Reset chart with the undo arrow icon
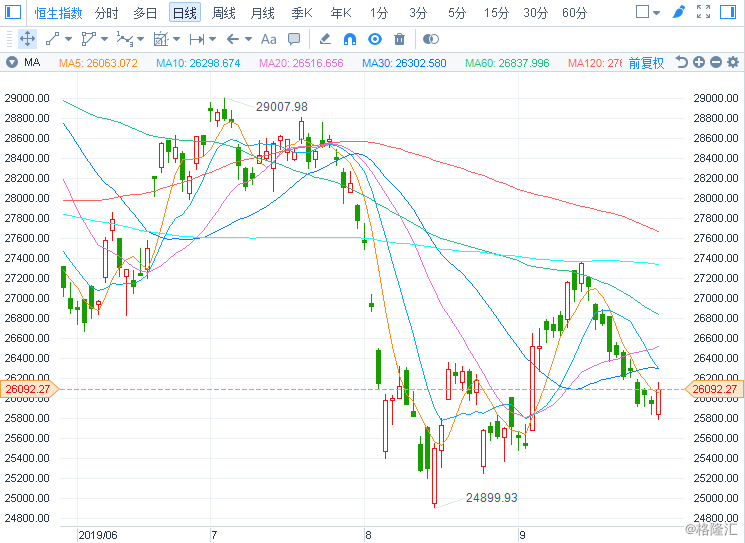 coord(681,62)
